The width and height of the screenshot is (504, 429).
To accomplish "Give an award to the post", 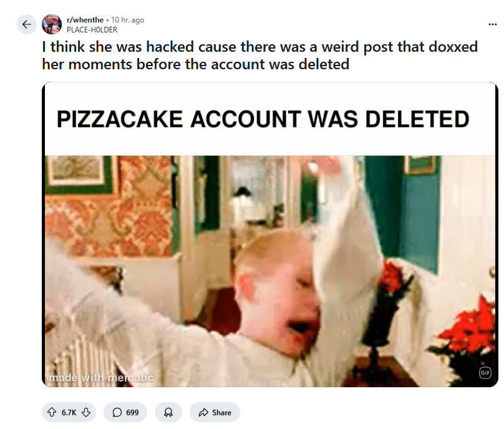I will click(x=168, y=412).
